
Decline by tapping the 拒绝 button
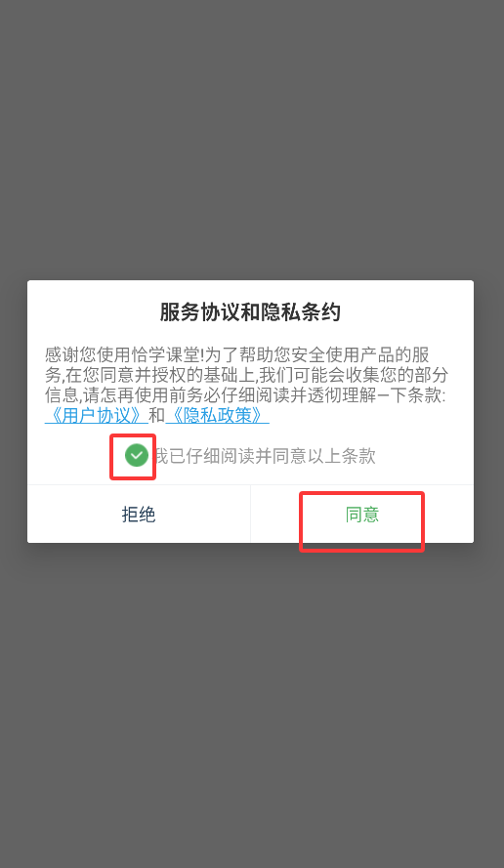(139, 515)
